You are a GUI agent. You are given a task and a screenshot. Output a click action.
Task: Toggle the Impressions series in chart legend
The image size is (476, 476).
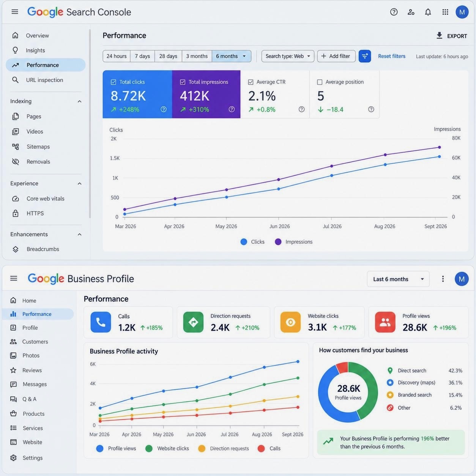pyautogui.click(x=293, y=242)
